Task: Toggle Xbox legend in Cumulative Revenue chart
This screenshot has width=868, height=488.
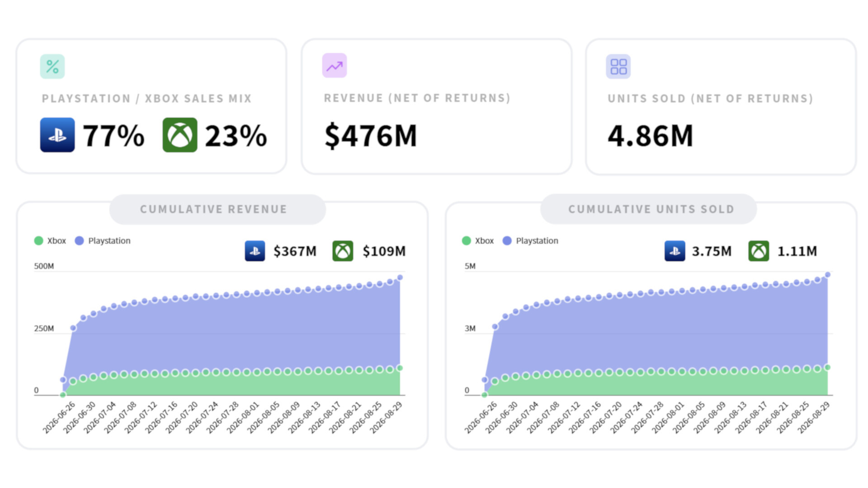Action: pyautogui.click(x=50, y=241)
